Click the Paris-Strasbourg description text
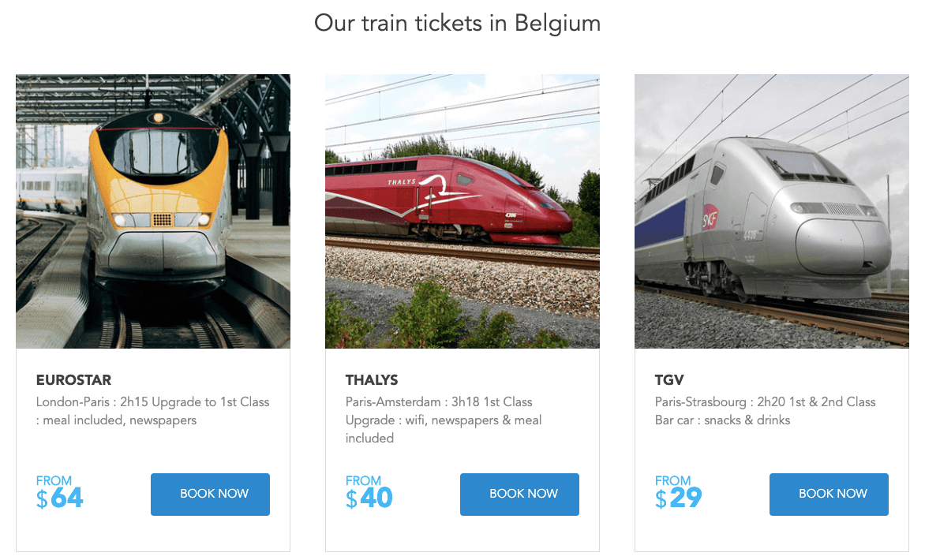 click(765, 411)
